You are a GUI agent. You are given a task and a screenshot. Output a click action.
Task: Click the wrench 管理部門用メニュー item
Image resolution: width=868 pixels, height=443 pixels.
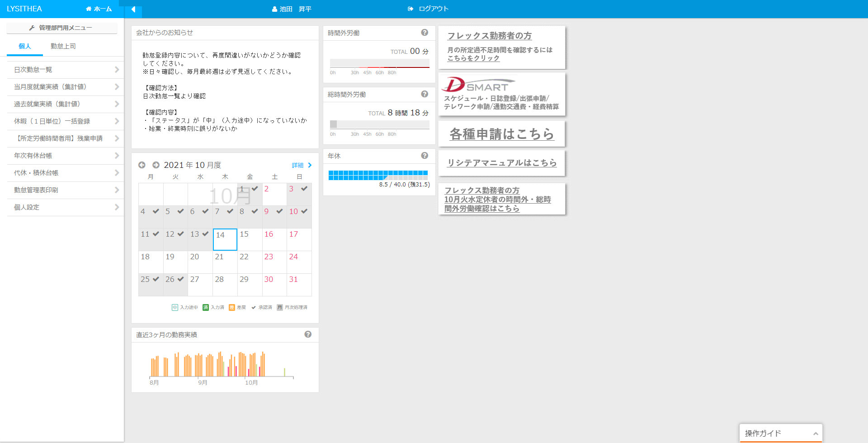(61, 28)
